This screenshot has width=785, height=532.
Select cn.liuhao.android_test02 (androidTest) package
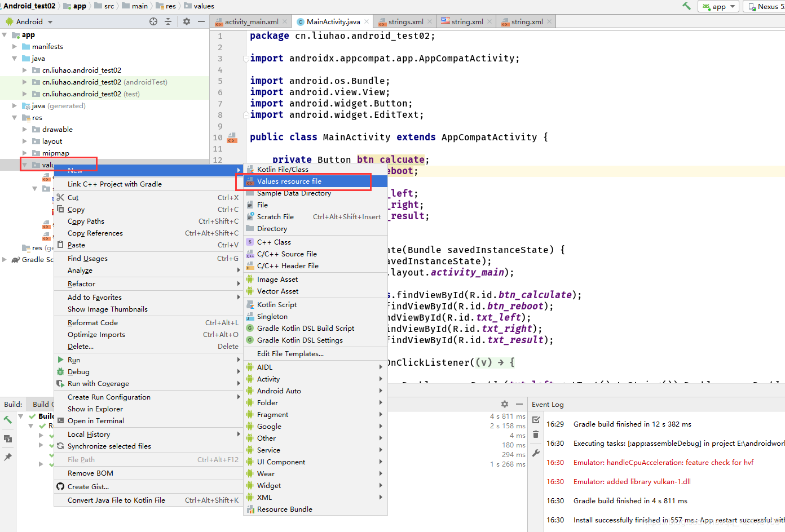(105, 82)
